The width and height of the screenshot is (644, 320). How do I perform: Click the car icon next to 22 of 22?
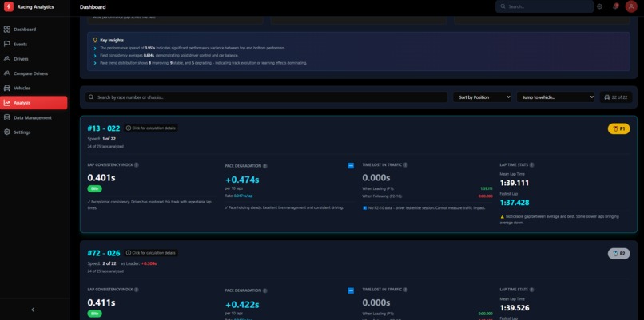pos(607,97)
